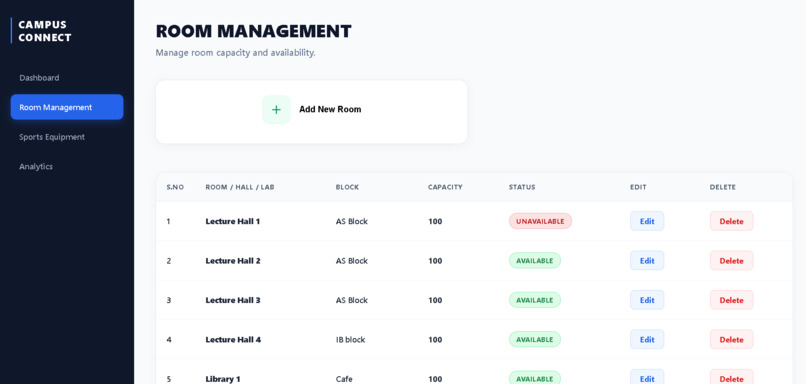The image size is (806, 384).
Task: Select the Lecture Hall 1 name cell
Action: (x=233, y=221)
